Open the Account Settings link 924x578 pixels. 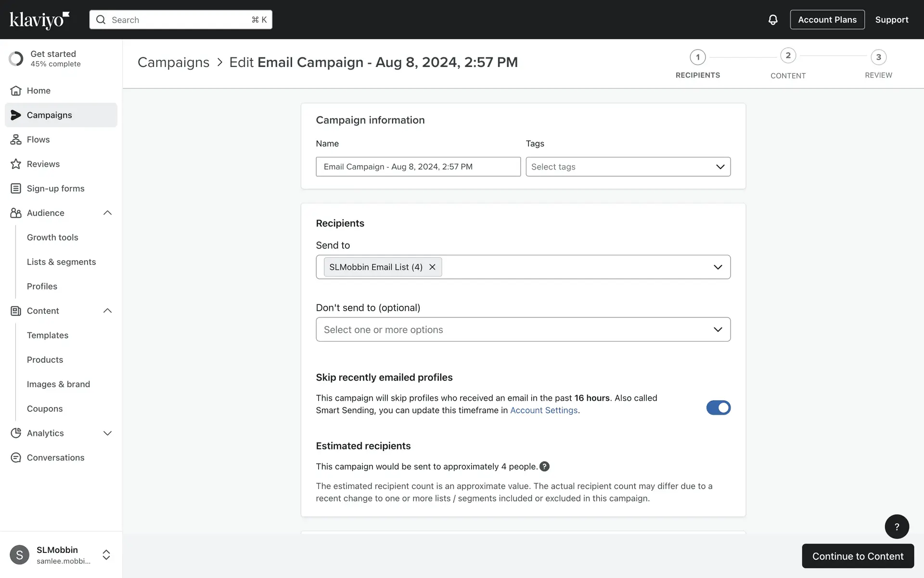pos(544,410)
